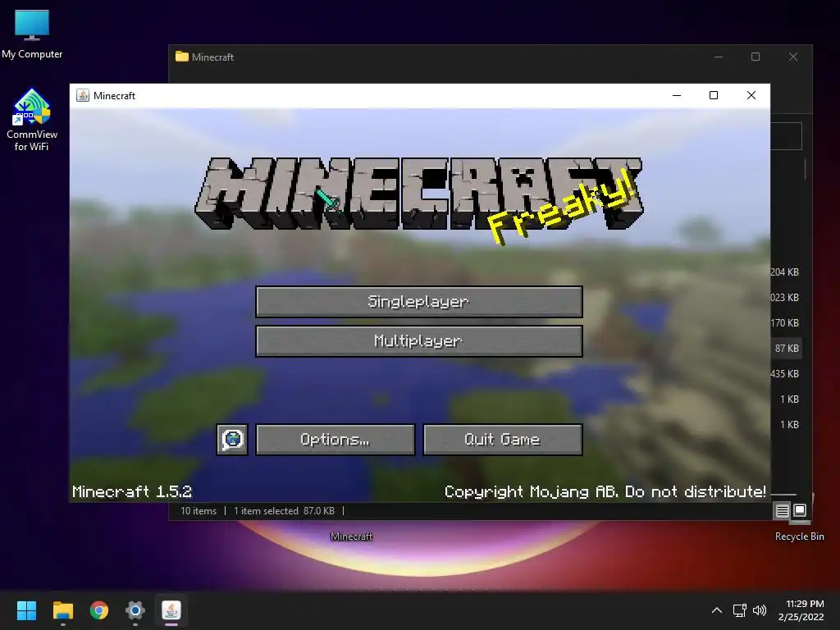
Task: Select the Java app taskbar icon
Action: 171,610
